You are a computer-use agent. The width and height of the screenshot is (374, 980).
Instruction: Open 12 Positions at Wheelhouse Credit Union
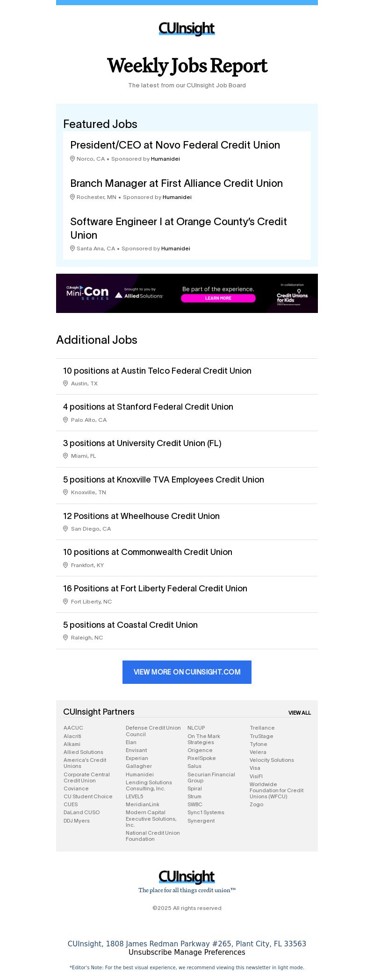pyautogui.click(x=141, y=516)
